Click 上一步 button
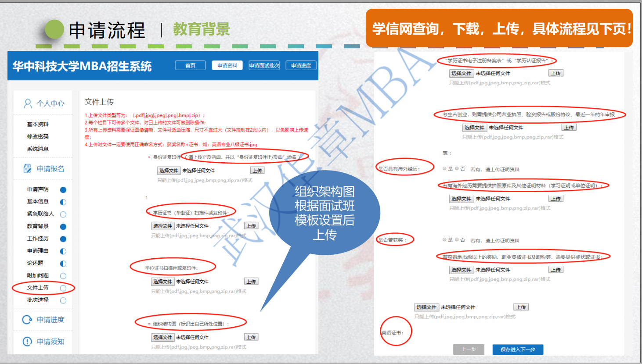The image size is (642, 364). (x=469, y=350)
